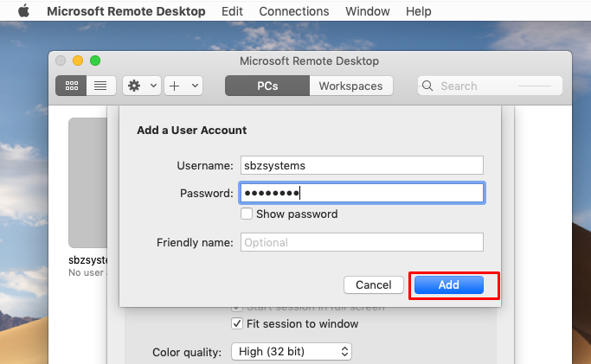Click the 'Add a User Account' heading
This screenshot has width=591, height=364.
pyautogui.click(x=192, y=131)
